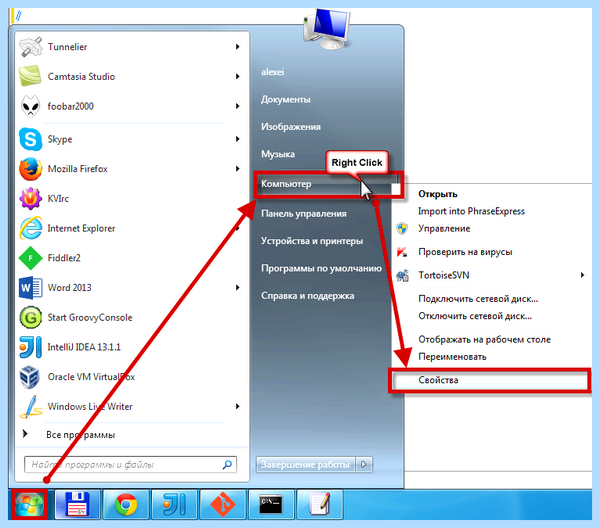
Task: Choose Подключить сетевой диск
Action: pos(478,298)
